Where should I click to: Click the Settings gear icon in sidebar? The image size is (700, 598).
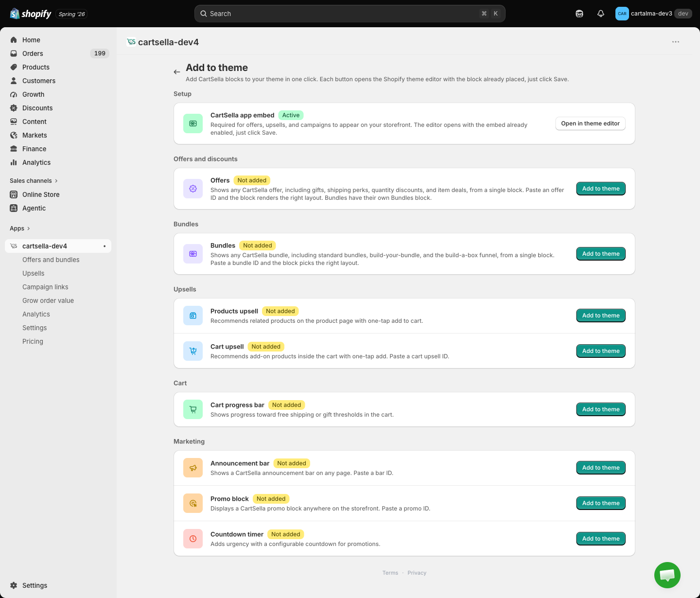[14, 585]
